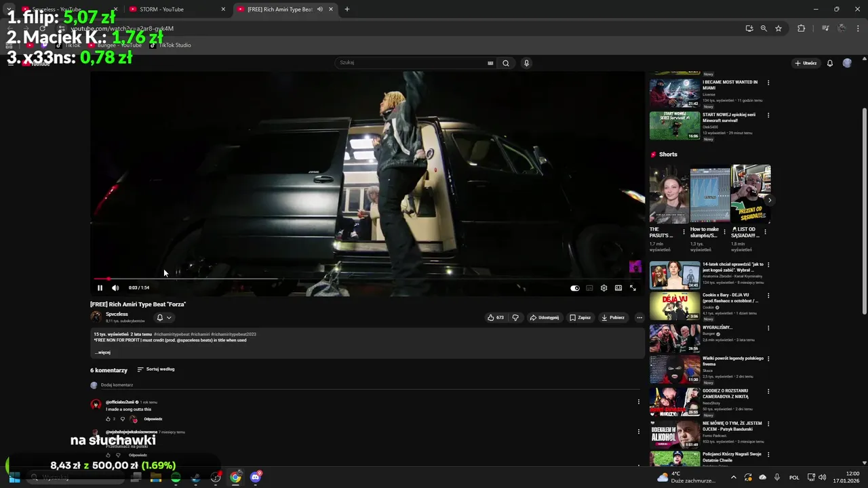Click the search magnifier button

[x=505, y=63]
